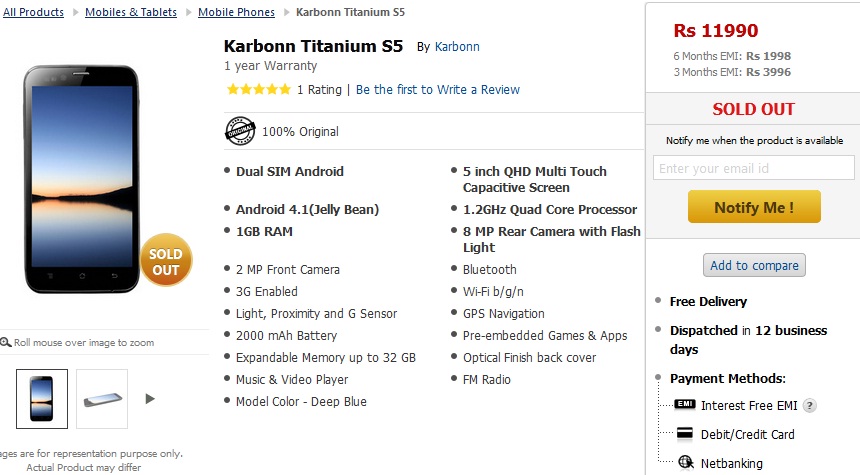Click the main Karbonn Titanium S5 phone image
Image resolution: width=860 pixels, height=475 pixels.
click(81, 179)
